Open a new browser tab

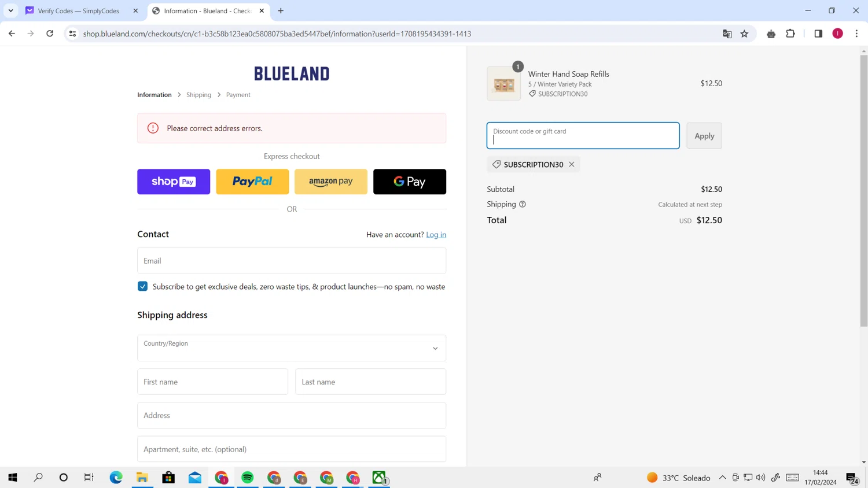281,10
